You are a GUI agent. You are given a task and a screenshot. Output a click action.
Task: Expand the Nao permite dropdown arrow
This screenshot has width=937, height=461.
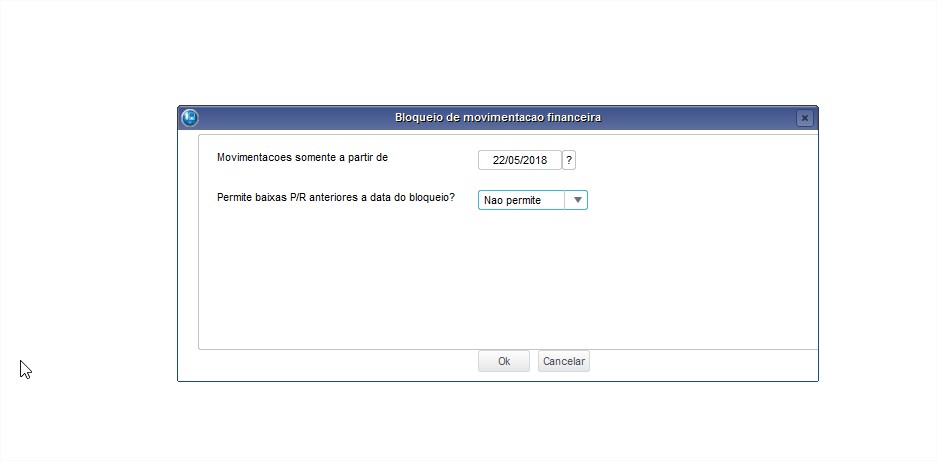tap(577, 200)
